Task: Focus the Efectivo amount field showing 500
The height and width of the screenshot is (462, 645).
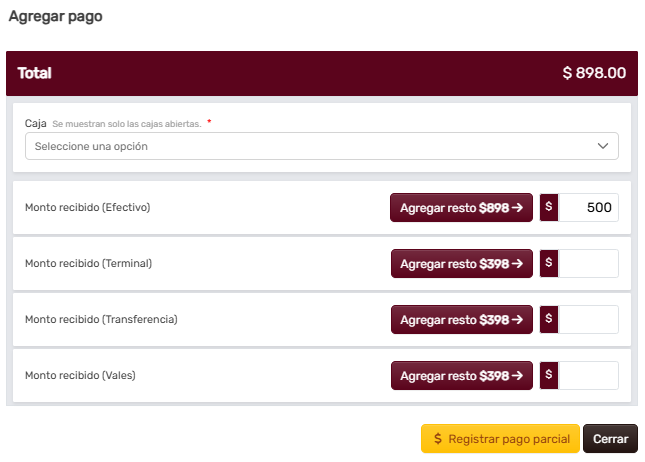Action: [x=588, y=208]
